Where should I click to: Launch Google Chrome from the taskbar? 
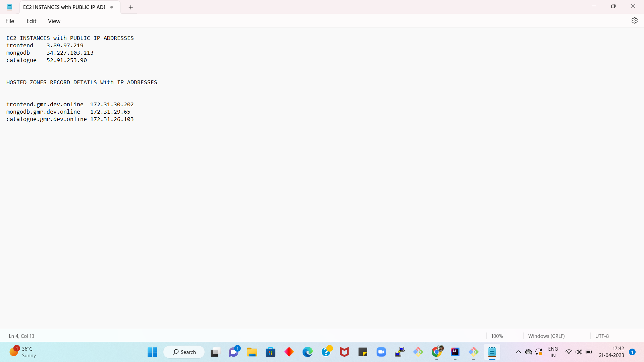click(437, 352)
